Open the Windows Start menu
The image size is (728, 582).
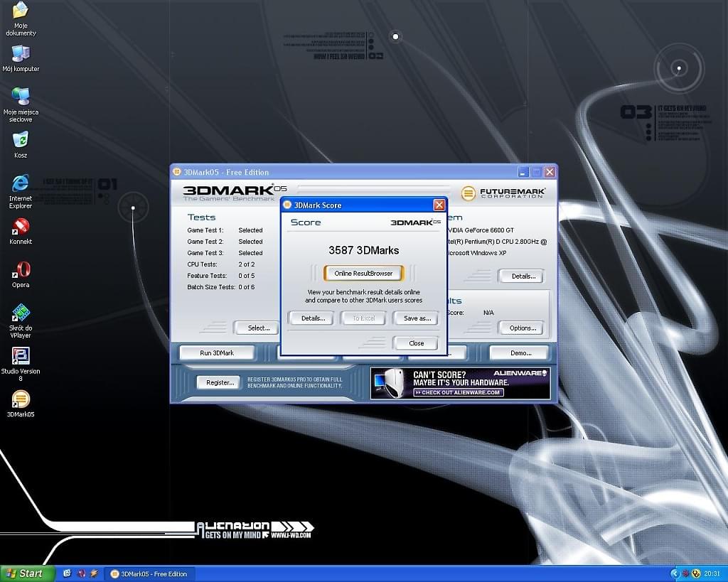(28, 573)
